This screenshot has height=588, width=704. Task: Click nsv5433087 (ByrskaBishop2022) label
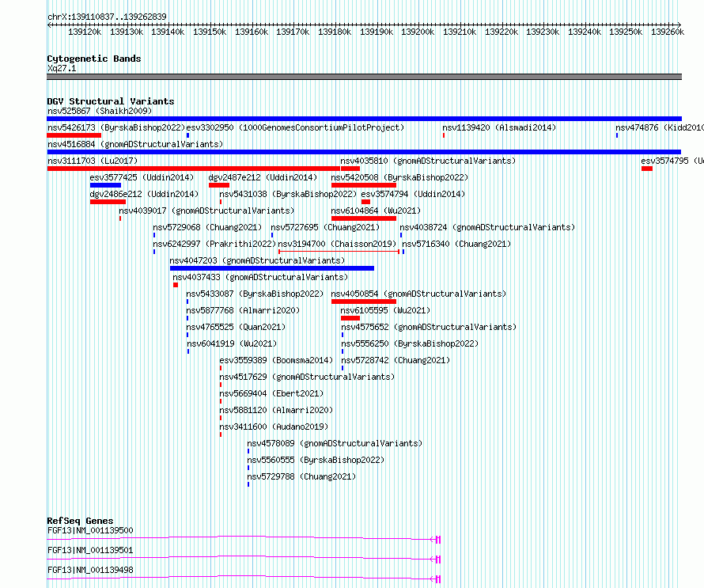255,294
